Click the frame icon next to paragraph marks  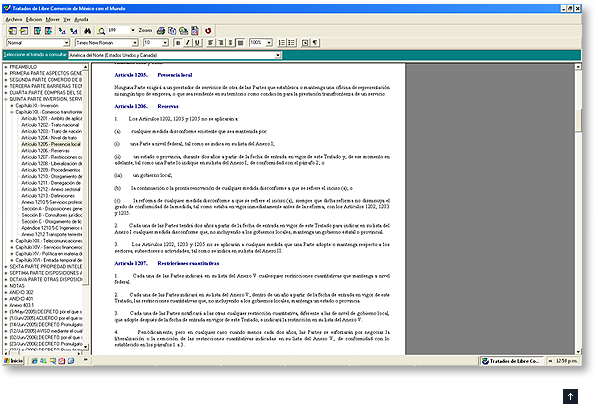tap(305, 43)
